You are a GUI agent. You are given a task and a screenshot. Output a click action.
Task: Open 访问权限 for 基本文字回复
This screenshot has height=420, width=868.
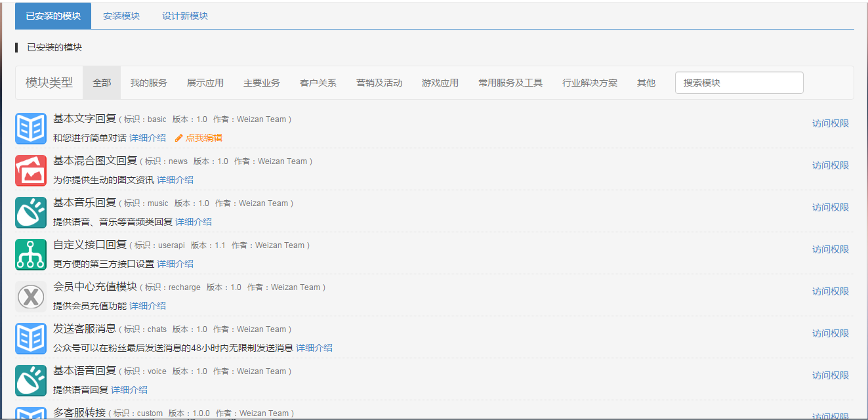tap(831, 123)
